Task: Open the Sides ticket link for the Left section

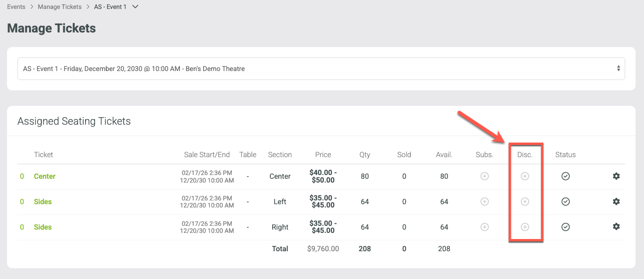Action: tap(43, 201)
